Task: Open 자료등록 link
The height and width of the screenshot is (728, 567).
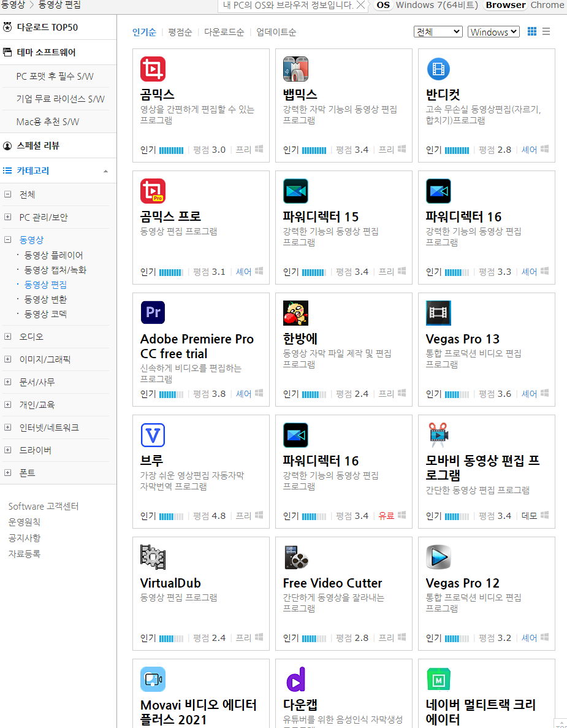Action: (x=25, y=553)
